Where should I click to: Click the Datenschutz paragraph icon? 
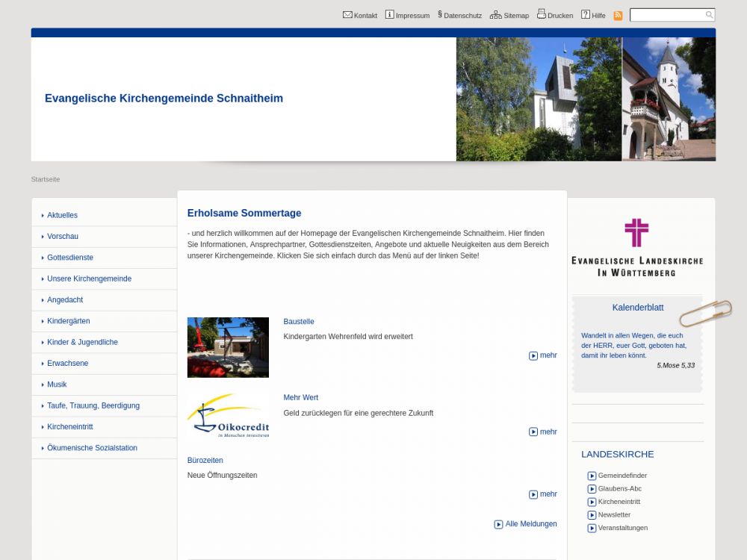point(440,14)
